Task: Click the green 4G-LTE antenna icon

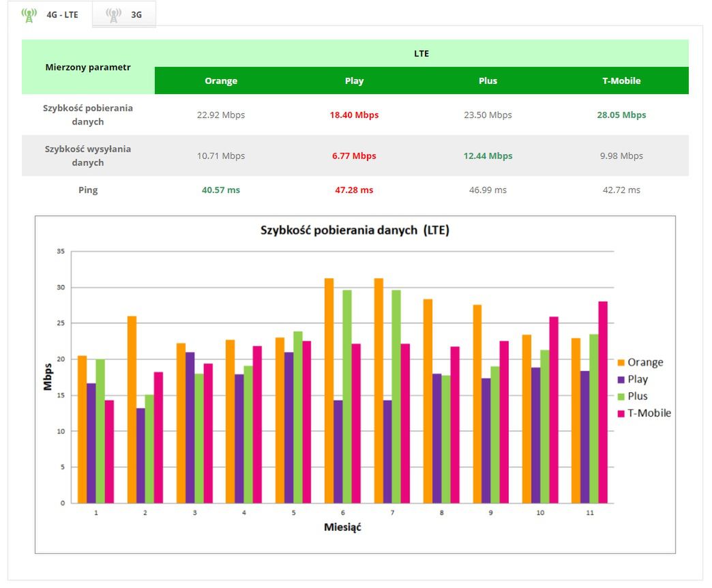Action: (x=29, y=15)
